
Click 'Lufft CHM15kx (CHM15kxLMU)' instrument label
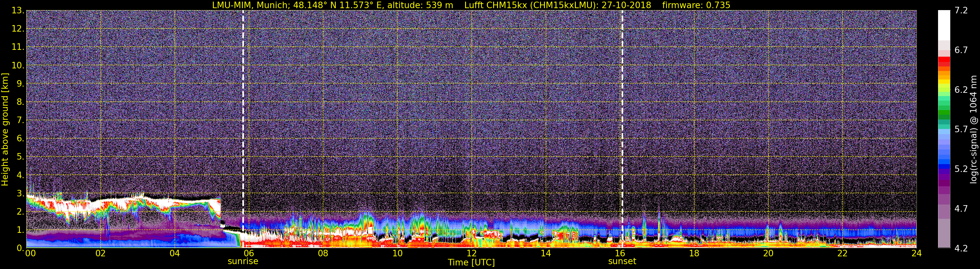(532, 5)
